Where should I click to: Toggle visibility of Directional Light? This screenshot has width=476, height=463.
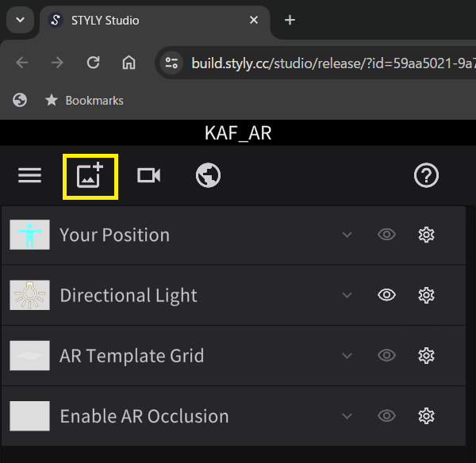click(386, 295)
